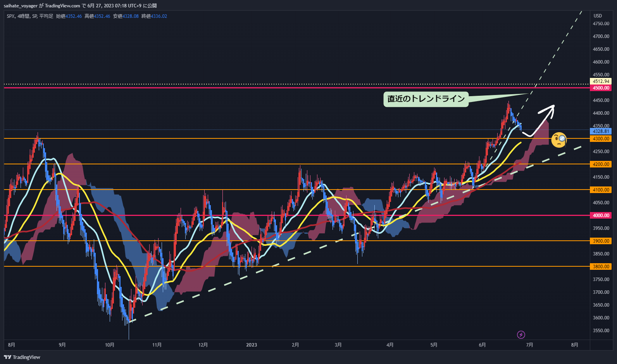The width and height of the screenshot is (617, 364).
Task: Select the 4512.94 price label
Action: click(601, 81)
